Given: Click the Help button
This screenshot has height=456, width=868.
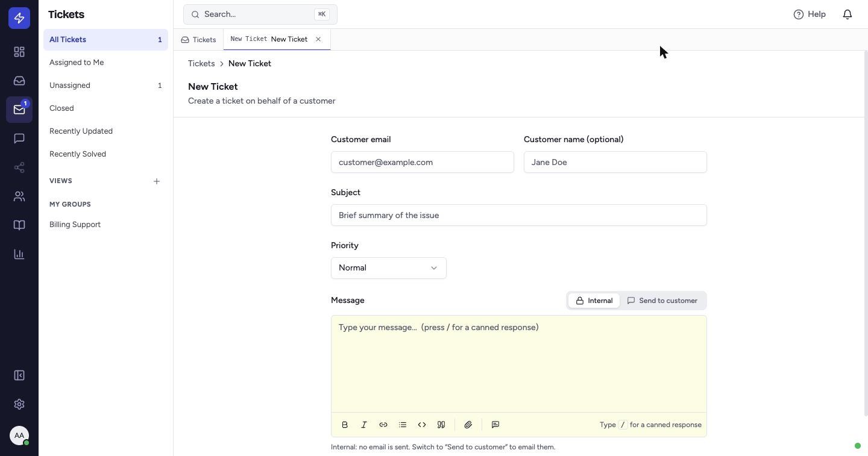Looking at the screenshot, I should tap(810, 14).
